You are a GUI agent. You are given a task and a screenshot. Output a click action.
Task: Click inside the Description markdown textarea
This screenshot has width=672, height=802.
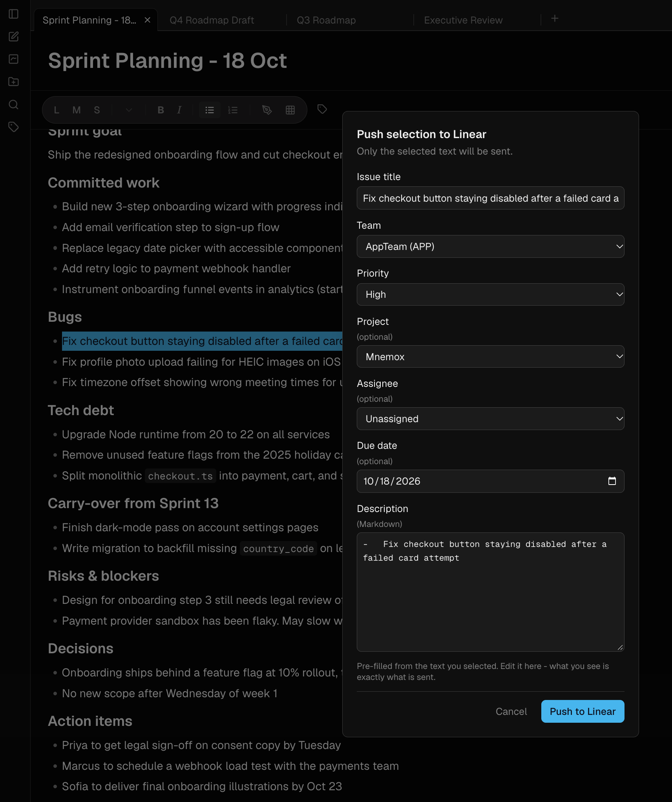pos(490,592)
